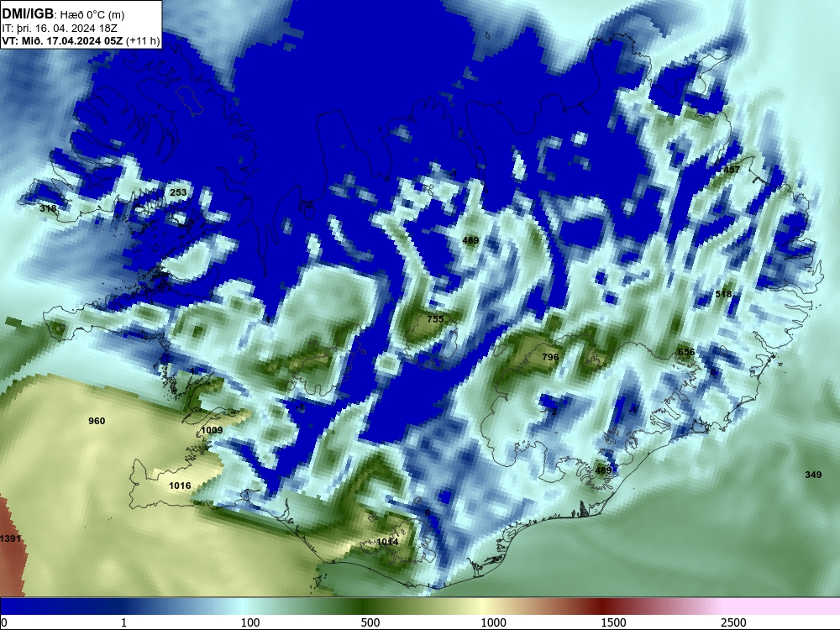The height and width of the screenshot is (630, 840).
Task: Click the color scale tick label 1500
Action: [x=613, y=622]
